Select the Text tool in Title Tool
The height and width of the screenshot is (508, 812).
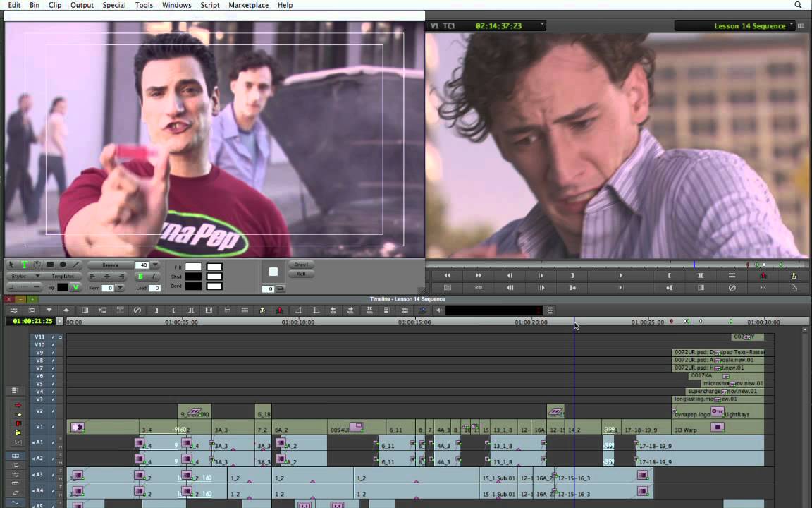coord(24,265)
